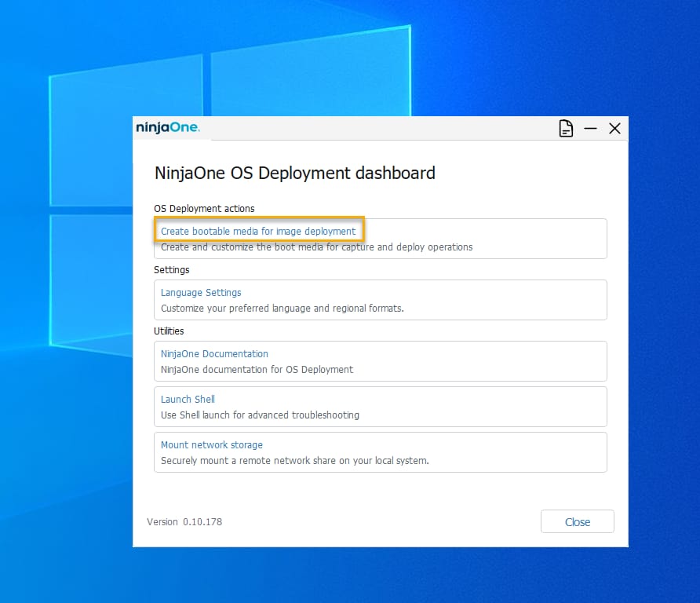Minimize the OS Deployment dashboard window
Image resolution: width=700 pixels, height=603 pixels.
click(x=590, y=128)
